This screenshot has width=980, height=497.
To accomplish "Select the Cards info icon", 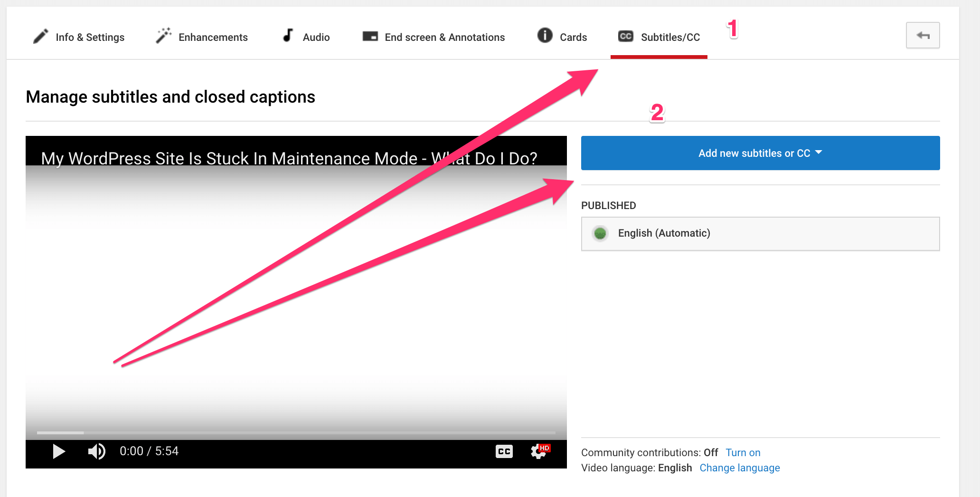I will click(544, 36).
